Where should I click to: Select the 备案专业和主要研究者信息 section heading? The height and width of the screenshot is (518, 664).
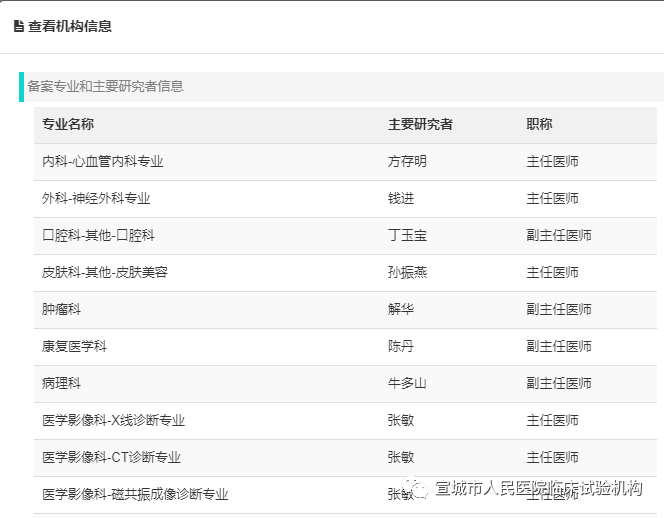(105, 86)
